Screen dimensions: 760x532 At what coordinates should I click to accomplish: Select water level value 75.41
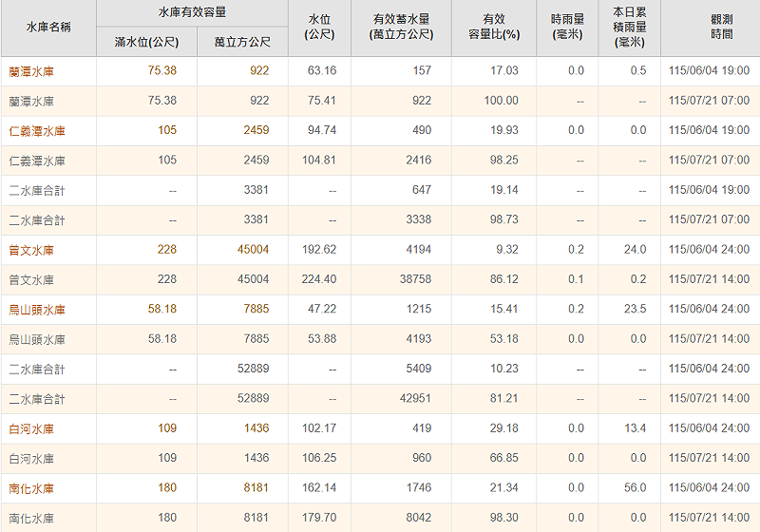[322, 101]
